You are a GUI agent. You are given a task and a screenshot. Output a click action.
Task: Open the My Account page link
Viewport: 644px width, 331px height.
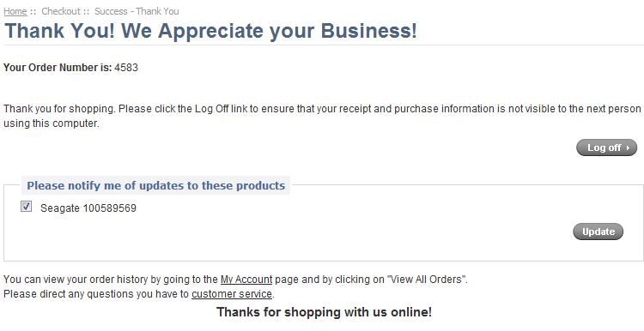pos(246,280)
